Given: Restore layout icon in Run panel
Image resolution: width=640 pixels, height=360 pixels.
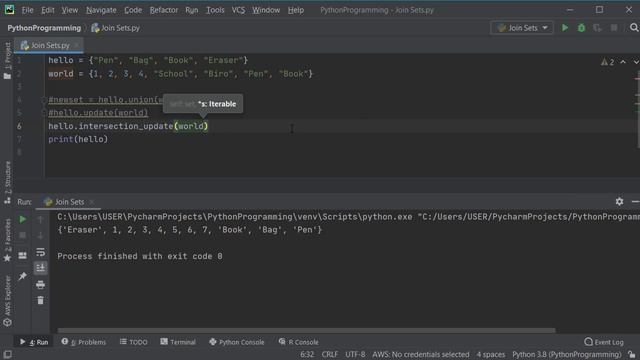Looking at the screenshot, I should pos(23,256).
